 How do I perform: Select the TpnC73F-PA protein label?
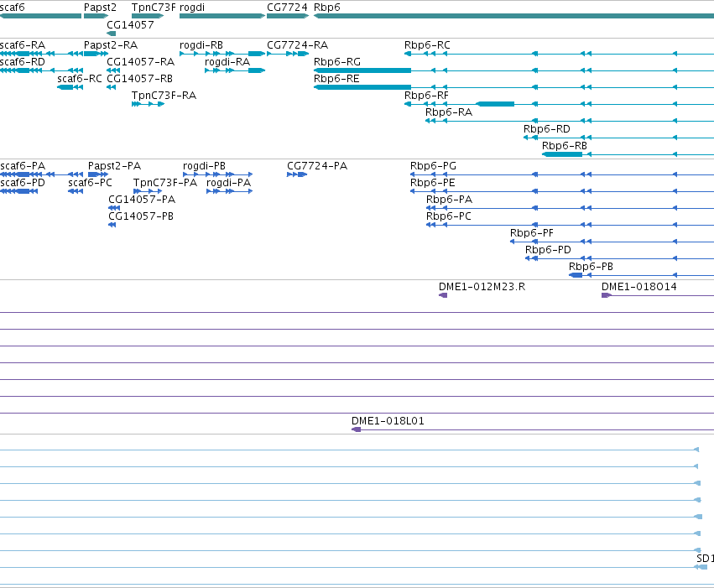[x=165, y=183]
